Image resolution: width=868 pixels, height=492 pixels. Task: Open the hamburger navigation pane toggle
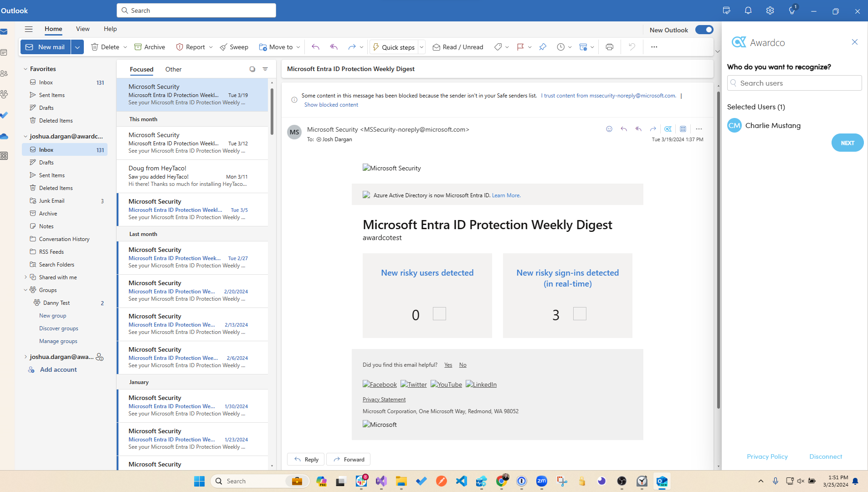coord(29,29)
